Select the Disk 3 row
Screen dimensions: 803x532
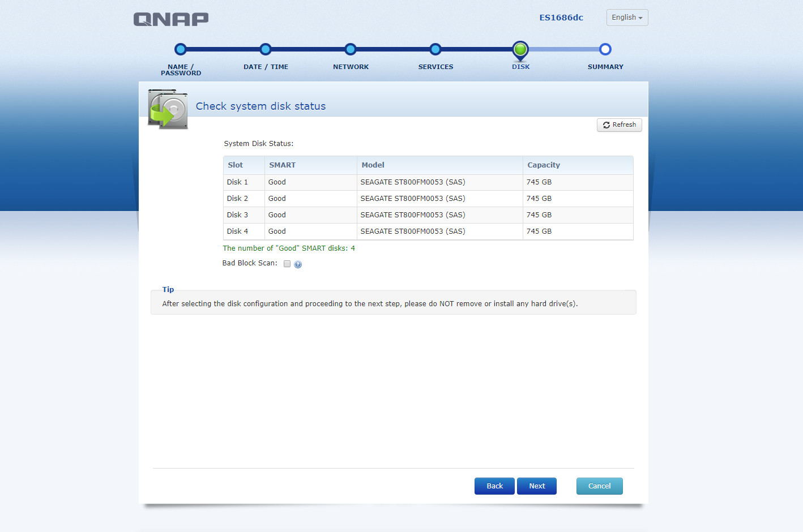(428, 215)
